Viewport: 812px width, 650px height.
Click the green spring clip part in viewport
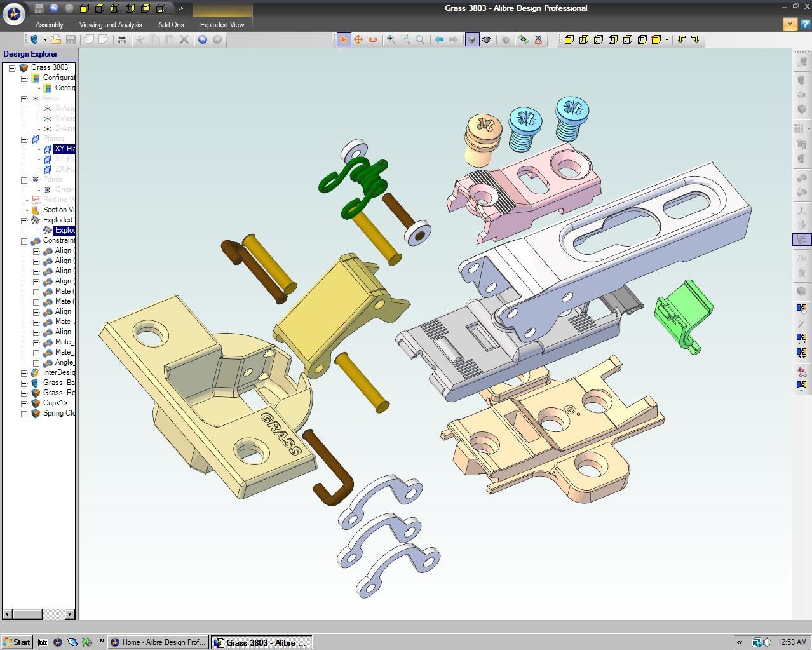point(683,316)
